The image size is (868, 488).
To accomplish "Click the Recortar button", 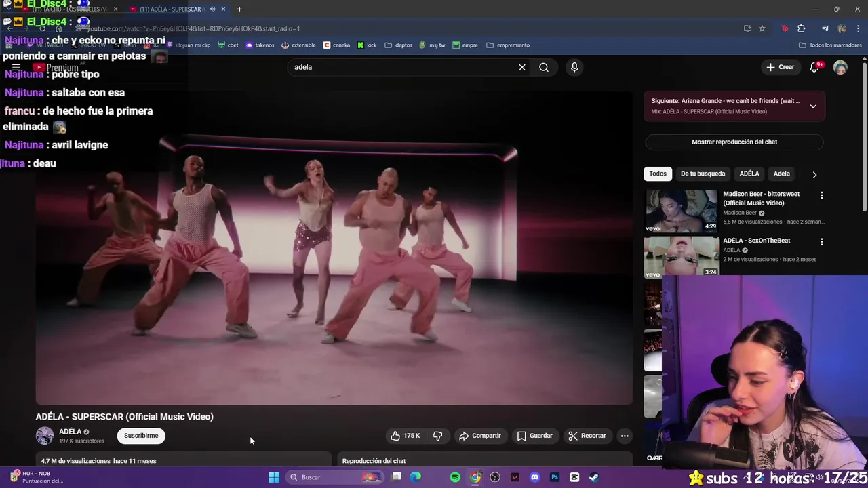I will pos(587,436).
